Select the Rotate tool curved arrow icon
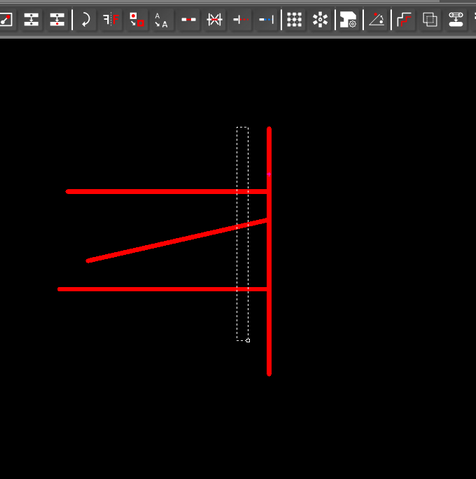This screenshot has height=479, width=476. coord(86,20)
